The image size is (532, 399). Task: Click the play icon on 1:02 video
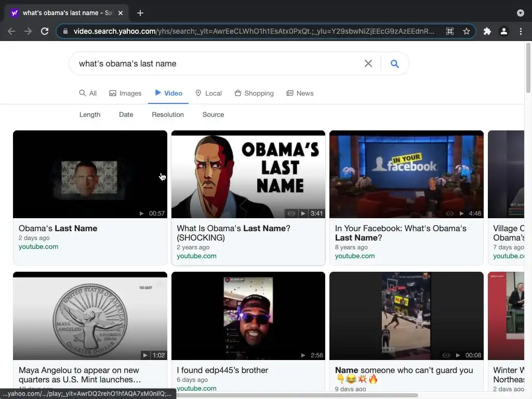coord(145,355)
